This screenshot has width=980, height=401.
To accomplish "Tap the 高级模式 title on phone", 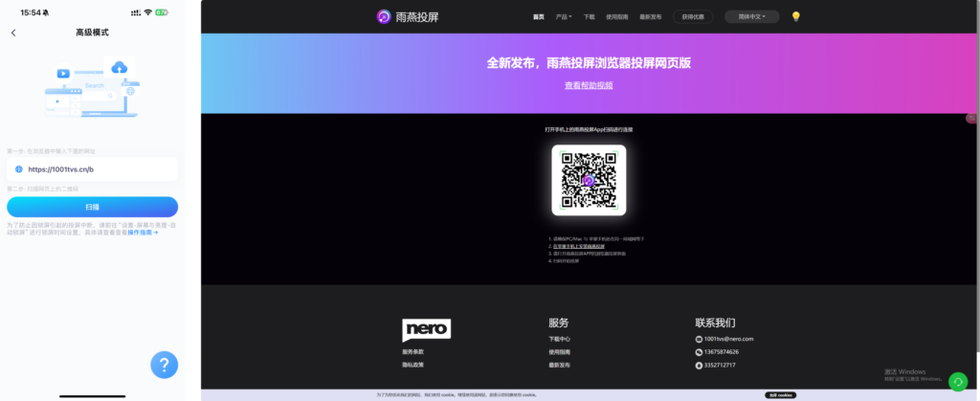I will coord(93,33).
